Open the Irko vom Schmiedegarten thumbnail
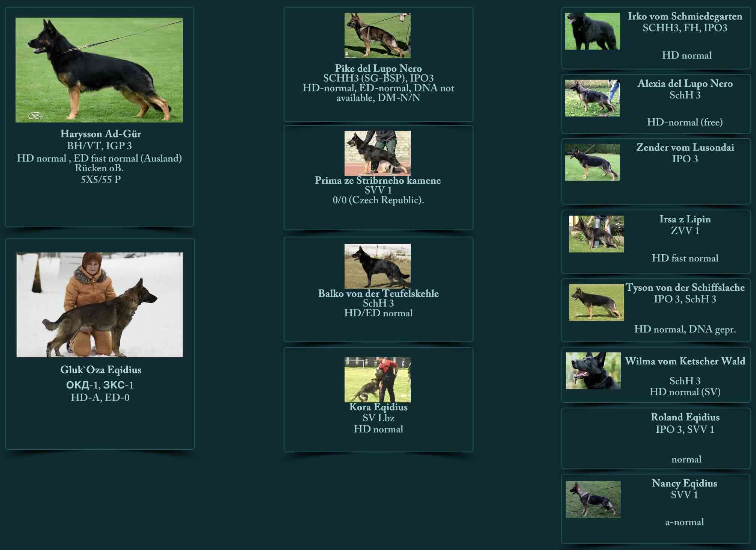Image resolution: width=756 pixels, height=550 pixels. [592, 31]
